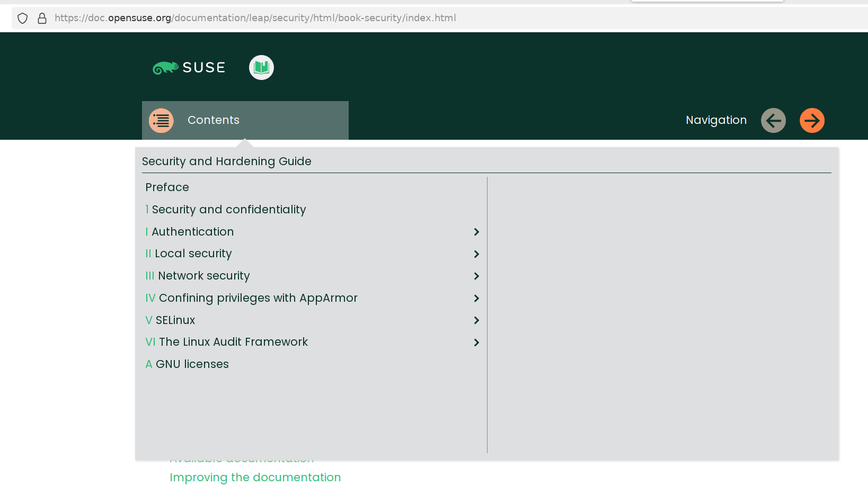Open the Contents menu

213,120
